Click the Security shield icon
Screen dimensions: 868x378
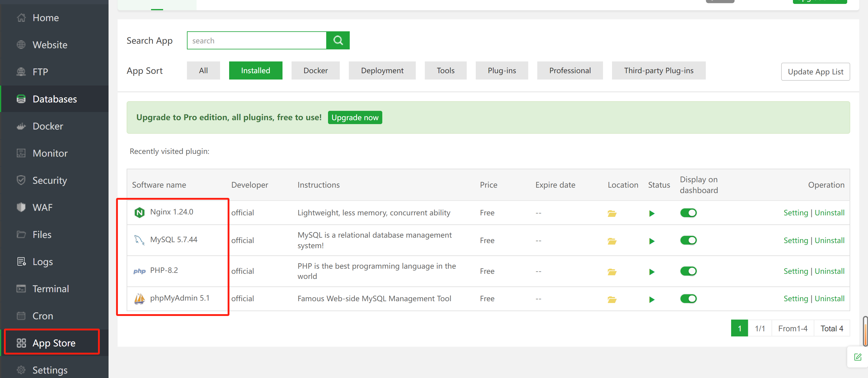point(21,180)
